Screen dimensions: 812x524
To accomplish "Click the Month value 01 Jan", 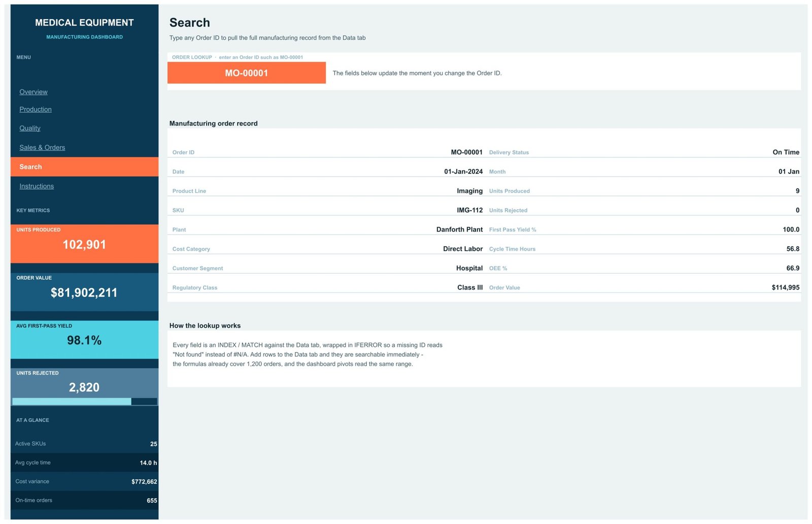I will point(789,171).
